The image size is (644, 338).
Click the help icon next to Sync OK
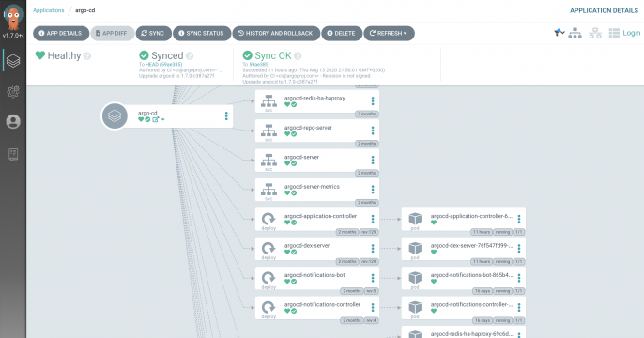click(298, 55)
